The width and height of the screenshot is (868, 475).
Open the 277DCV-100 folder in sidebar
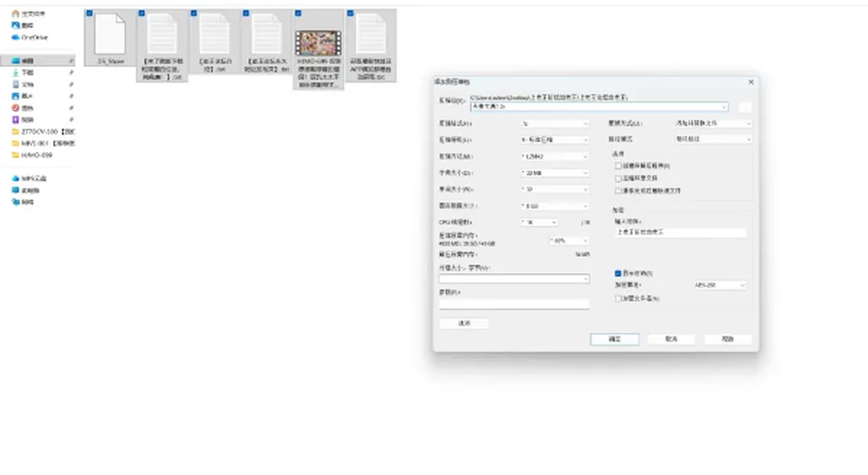pos(43,131)
